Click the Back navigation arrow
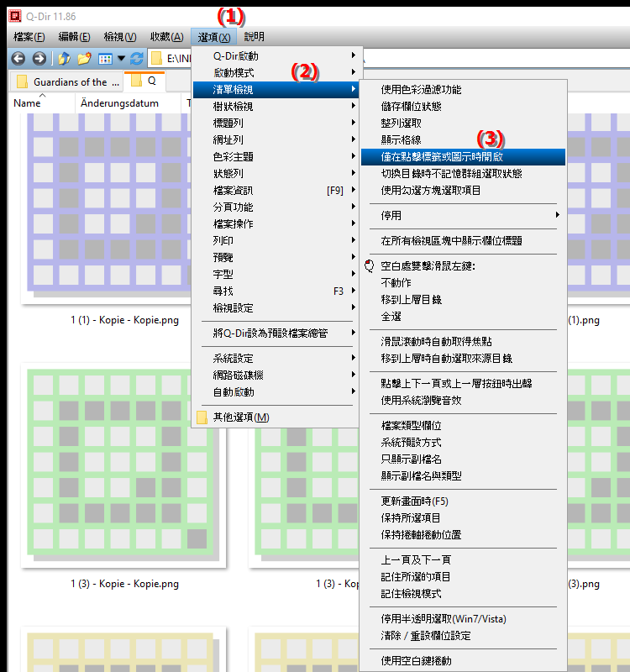Image resolution: width=630 pixels, height=672 pixels. tap(18, 58)
